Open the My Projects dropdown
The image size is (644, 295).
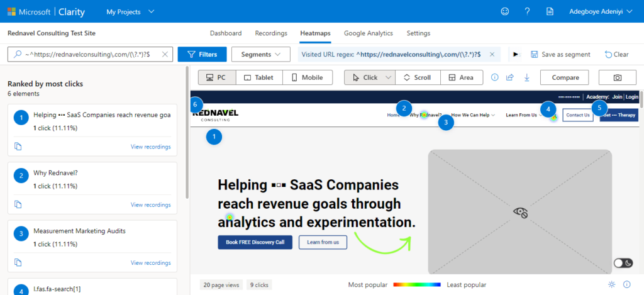coord(130,11)
